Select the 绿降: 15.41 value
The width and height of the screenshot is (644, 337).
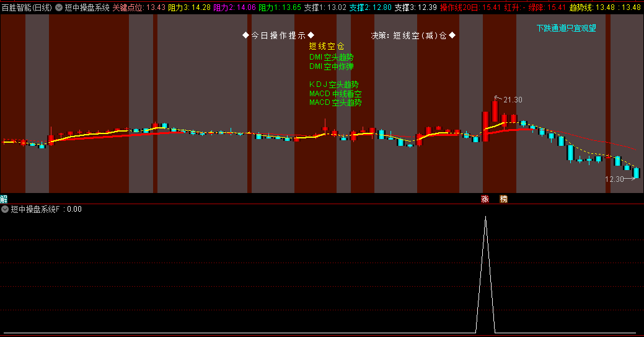coord(547,7)
